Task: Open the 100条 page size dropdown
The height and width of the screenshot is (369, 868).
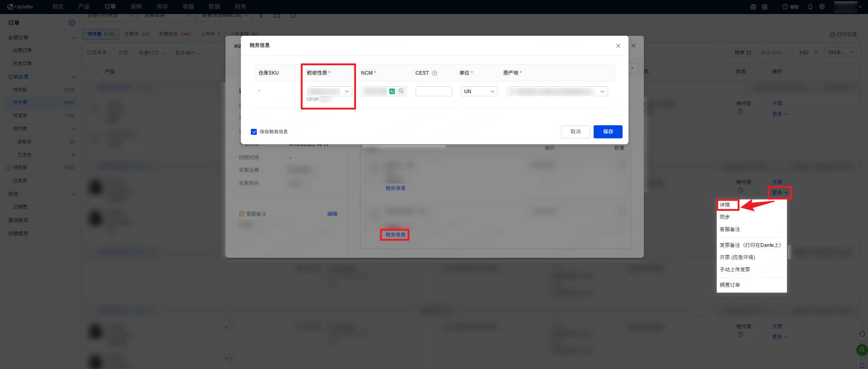Action: (841, 52)
